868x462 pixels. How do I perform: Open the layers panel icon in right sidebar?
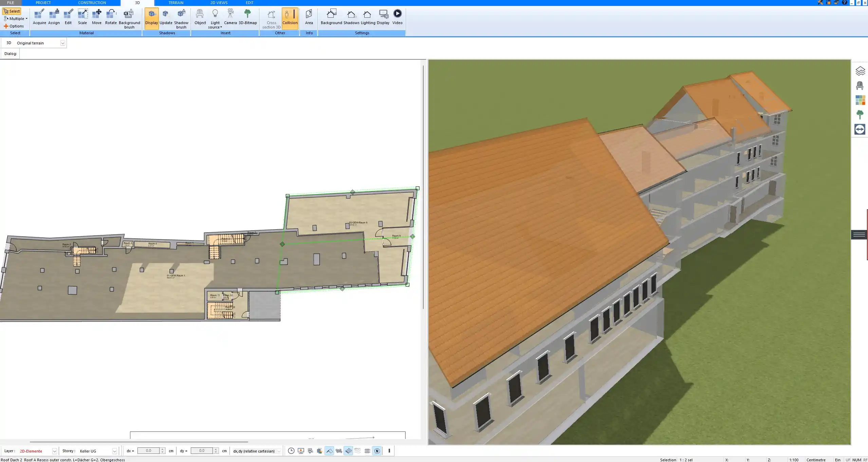point(860,71)
